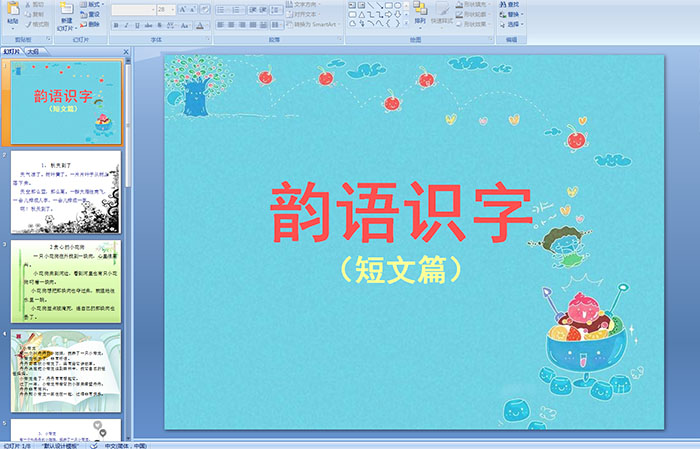
Task: Open the Change Case (Aa) dropdown
Action: (x=185, y=25)
